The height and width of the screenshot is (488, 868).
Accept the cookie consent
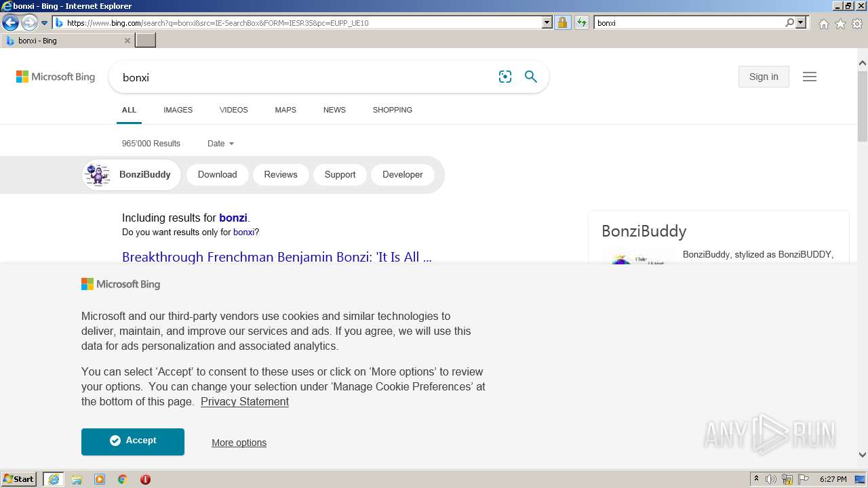(x=133, y=441)
